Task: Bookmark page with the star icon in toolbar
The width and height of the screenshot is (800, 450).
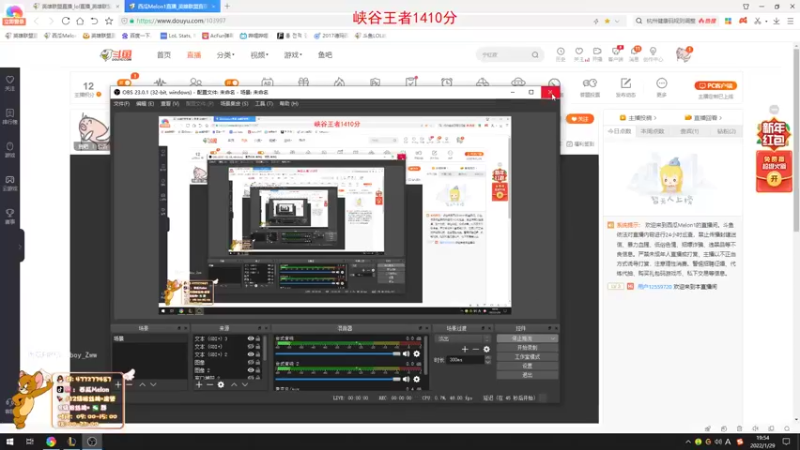Action: point(109,21)
